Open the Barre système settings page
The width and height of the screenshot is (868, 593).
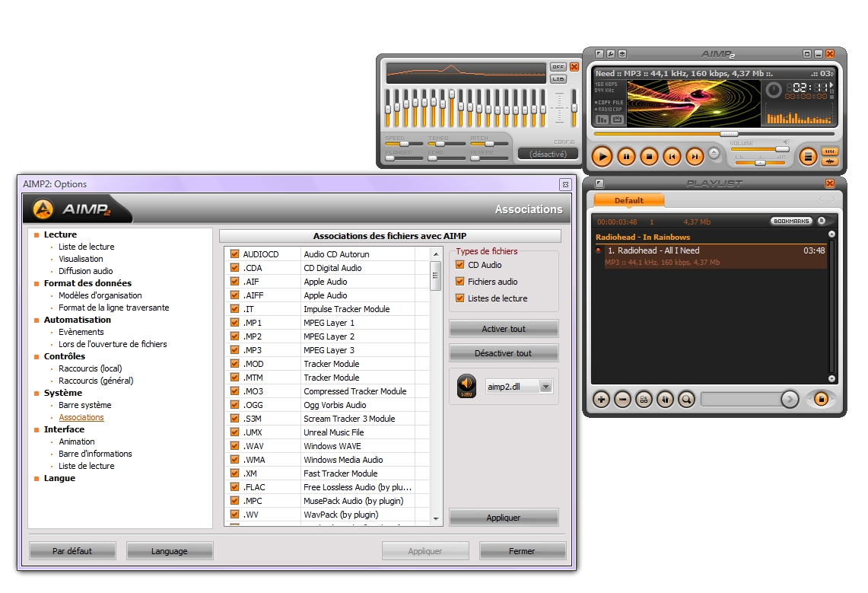pos(84,405)
